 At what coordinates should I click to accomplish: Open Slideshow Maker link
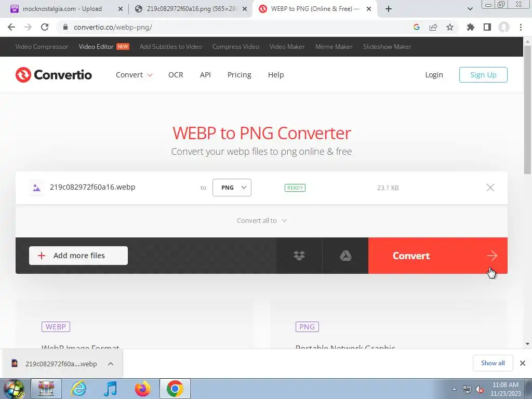(387, 47)
